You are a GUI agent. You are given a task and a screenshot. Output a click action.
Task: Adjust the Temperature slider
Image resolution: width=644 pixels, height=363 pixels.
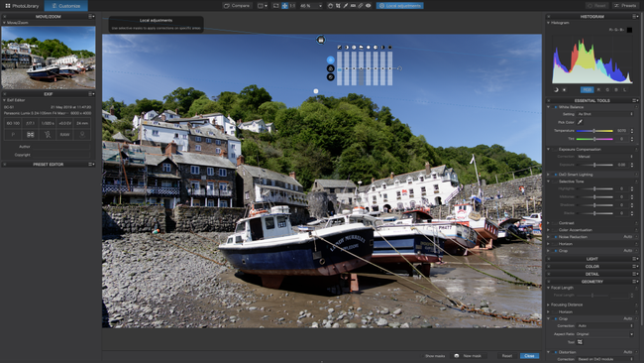point(594,131)
